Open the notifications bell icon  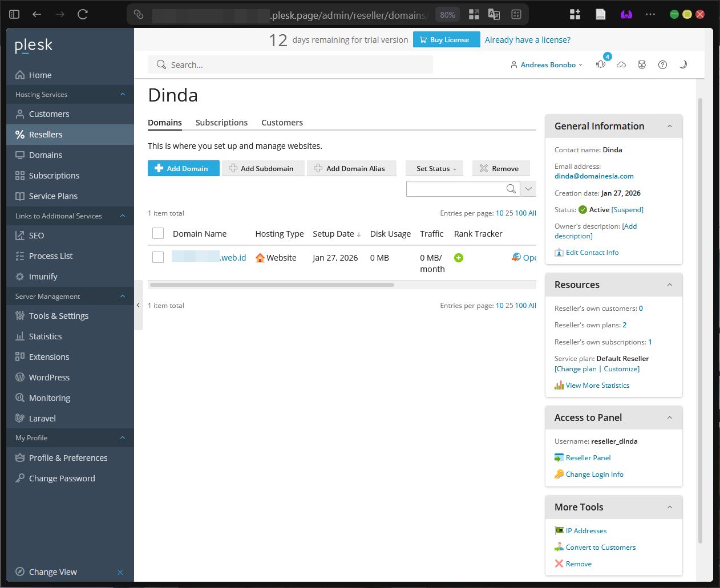click(601, 64)
